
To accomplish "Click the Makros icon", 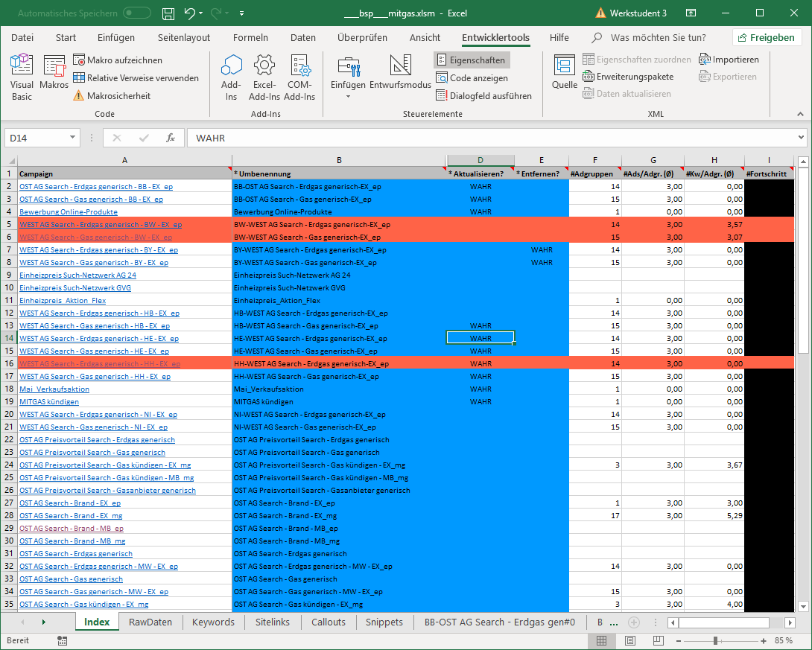I will pyautogui.click(x=54, y=77).
